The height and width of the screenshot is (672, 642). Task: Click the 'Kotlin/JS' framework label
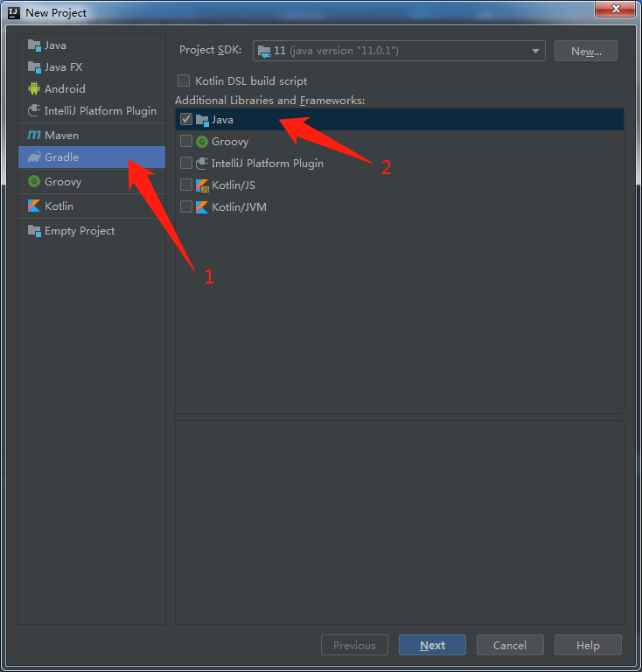click(x=234, y=185)
